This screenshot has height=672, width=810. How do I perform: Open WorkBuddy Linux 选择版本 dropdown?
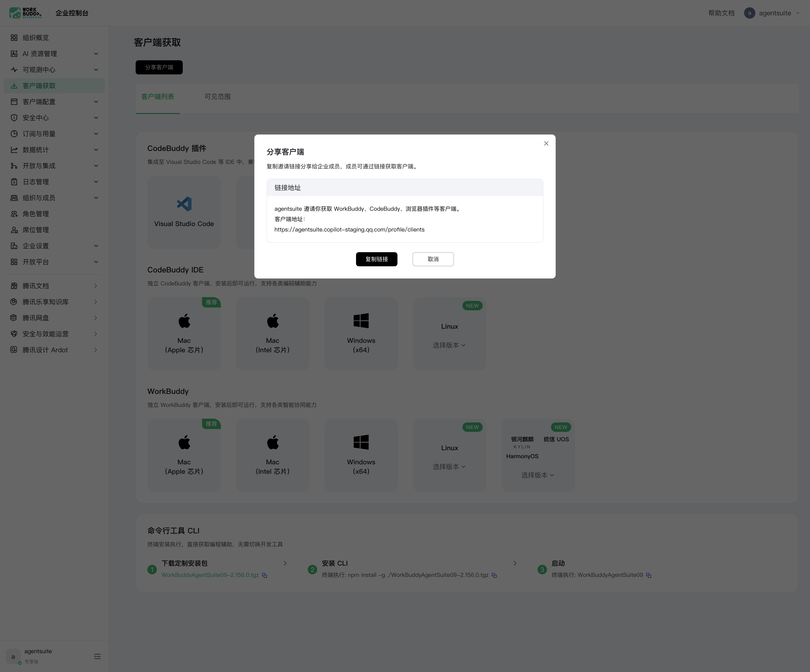pyautogui.click(x=449, y=467)
